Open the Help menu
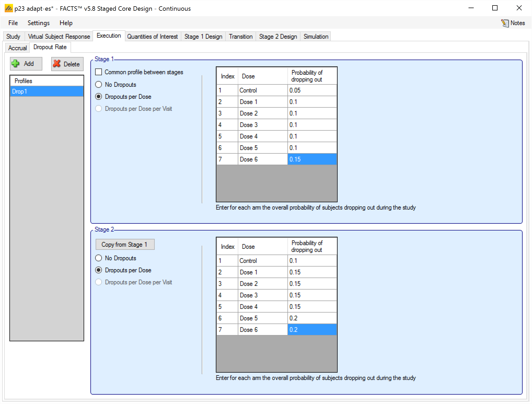This screenshot has height=404, width=532. 66,23
